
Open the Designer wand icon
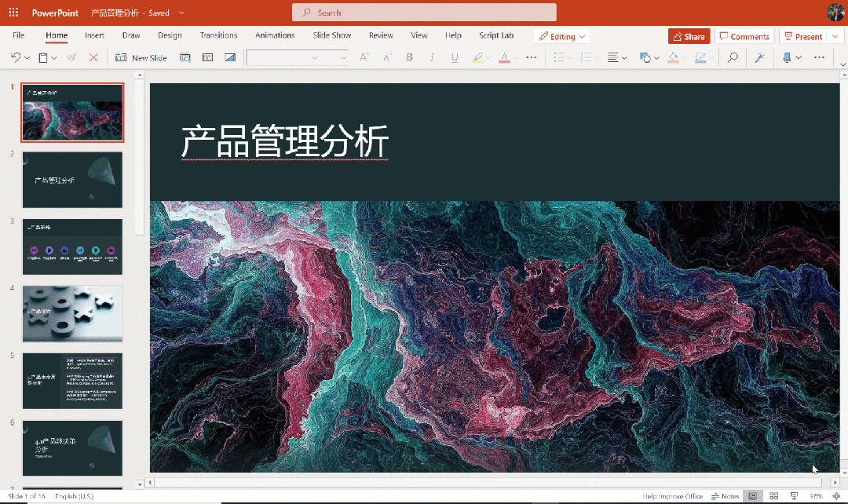click(x=760, y=57)
